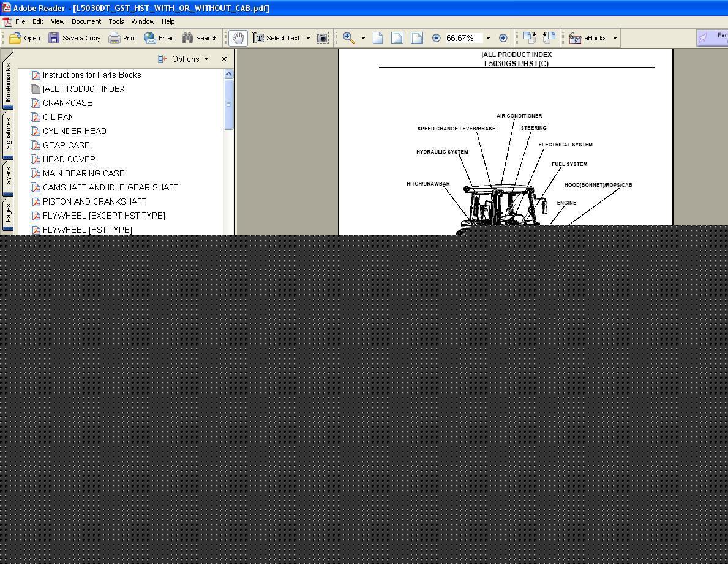Set Actual Size page view
Viewport: 728px width, 564px height.
coord(378,38)
